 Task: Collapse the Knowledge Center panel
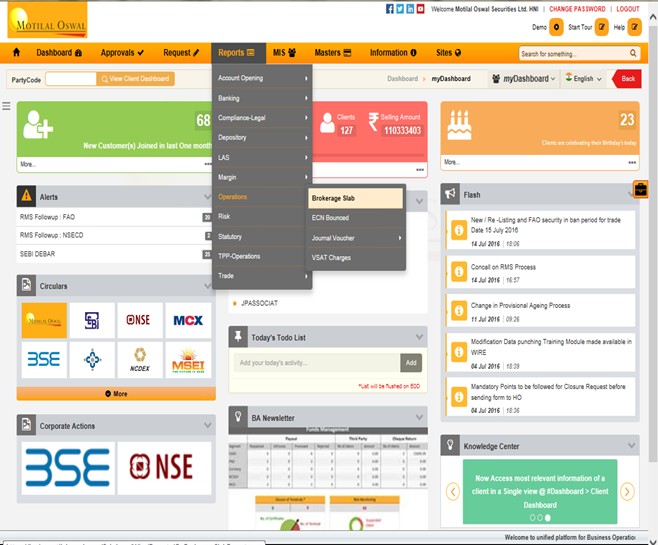pos(631,446)
